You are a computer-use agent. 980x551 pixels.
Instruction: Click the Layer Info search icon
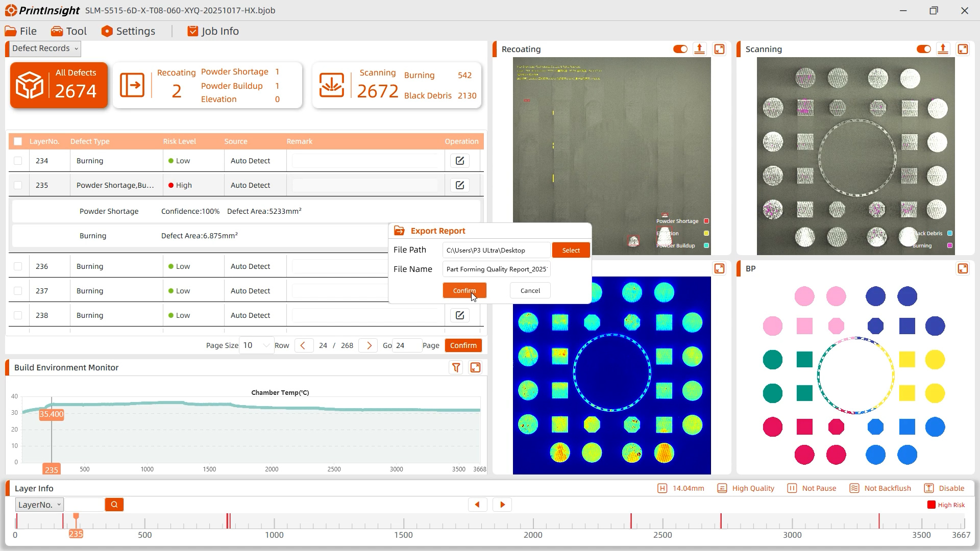(114, 505)
